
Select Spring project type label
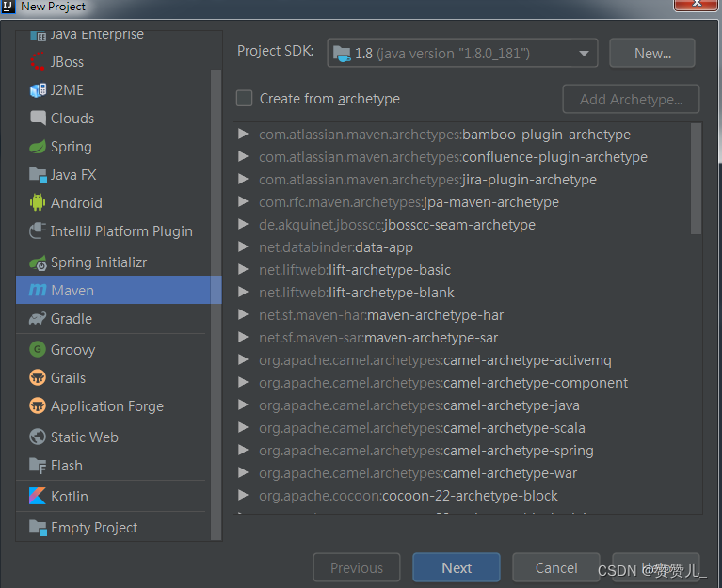pos(72,147)
